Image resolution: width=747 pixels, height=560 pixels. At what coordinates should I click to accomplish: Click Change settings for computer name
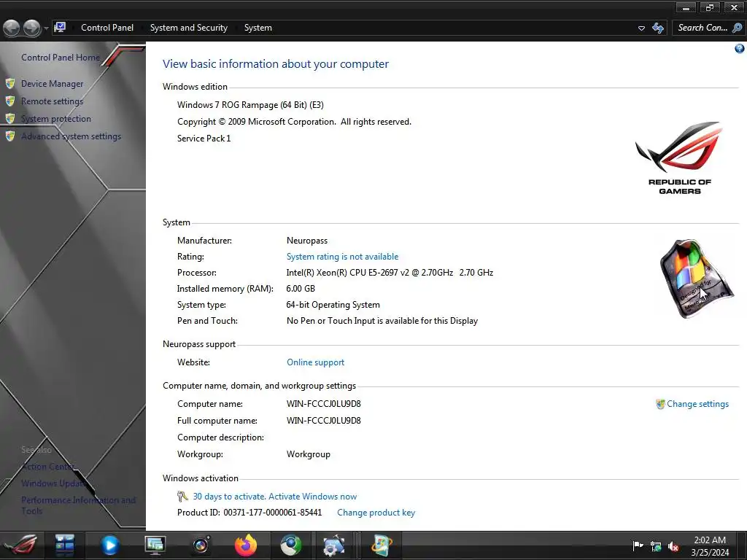[x=697, y=404]
